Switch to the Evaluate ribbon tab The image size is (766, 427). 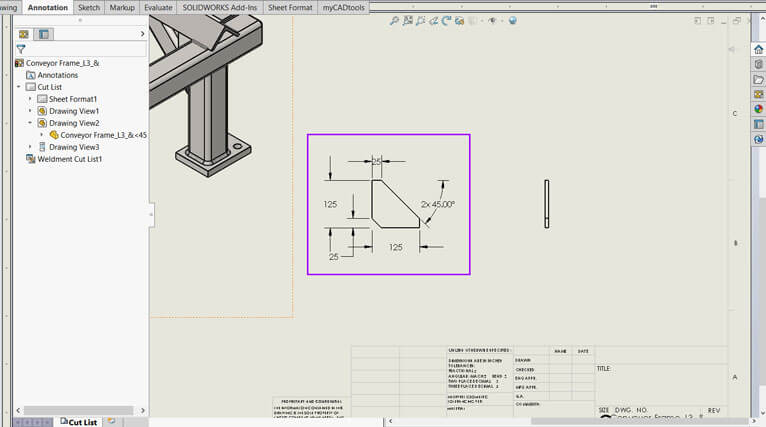point(158,7)
